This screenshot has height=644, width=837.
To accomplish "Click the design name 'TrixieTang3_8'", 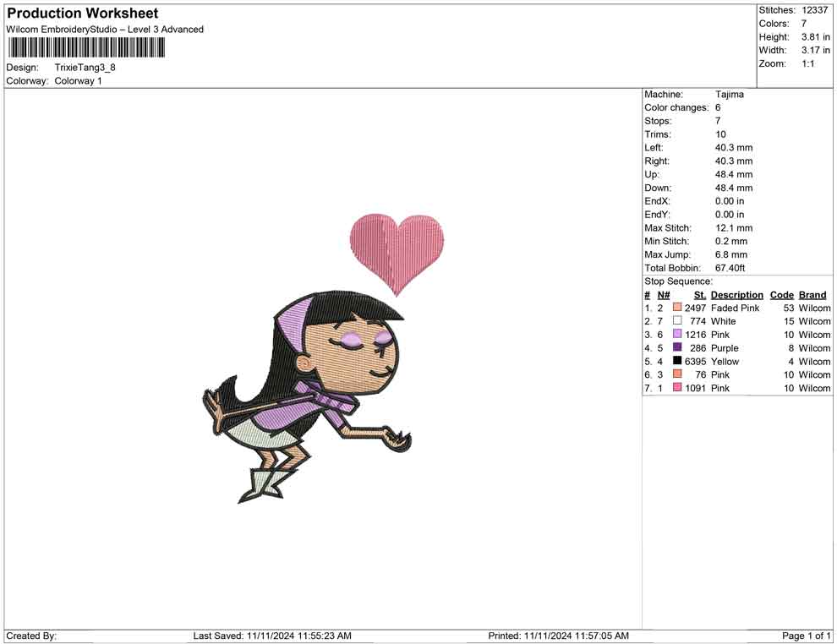I will click(85, 68).
